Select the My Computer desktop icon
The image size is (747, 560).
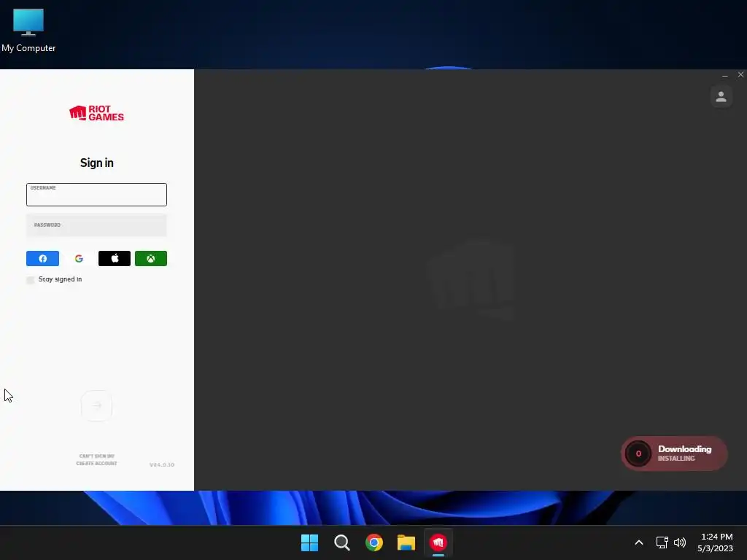pos(28,31)
